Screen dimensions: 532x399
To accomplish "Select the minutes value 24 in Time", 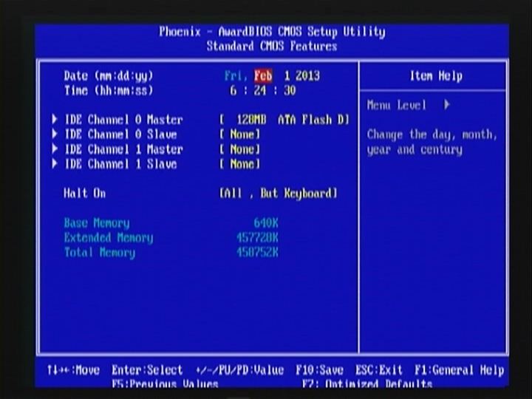I will 260,91.
